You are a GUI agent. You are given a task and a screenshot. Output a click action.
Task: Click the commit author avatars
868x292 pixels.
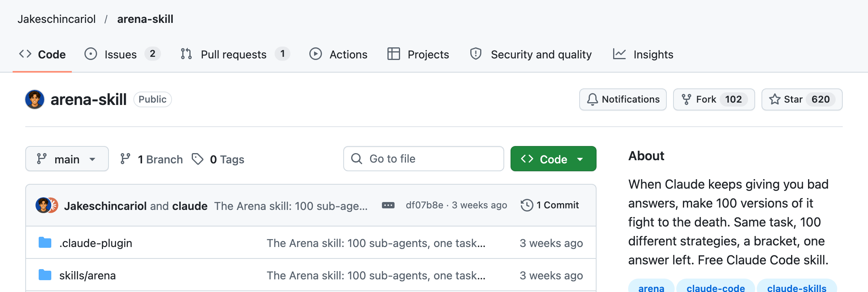pyautogui.click(x=47, y=205)
